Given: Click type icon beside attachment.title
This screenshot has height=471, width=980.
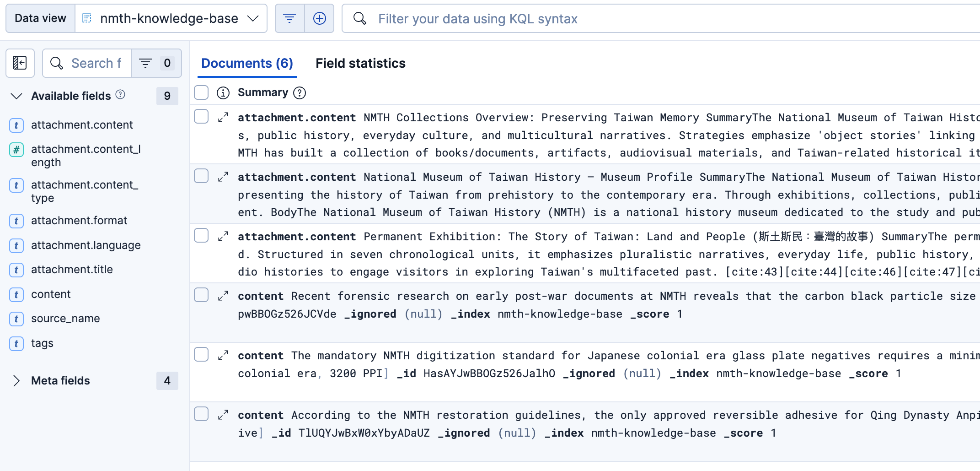Looking at the screenshot, I should point(16,270).
